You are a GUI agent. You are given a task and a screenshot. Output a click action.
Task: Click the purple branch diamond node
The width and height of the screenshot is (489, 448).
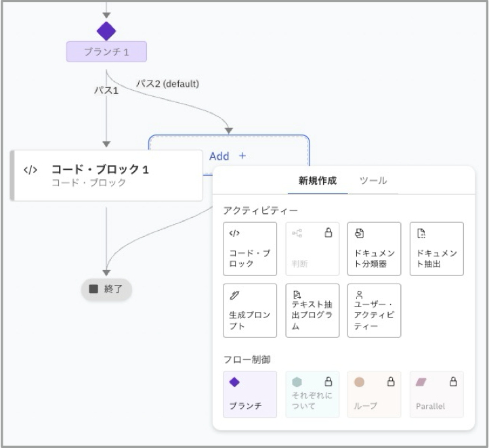coord(106,30)
